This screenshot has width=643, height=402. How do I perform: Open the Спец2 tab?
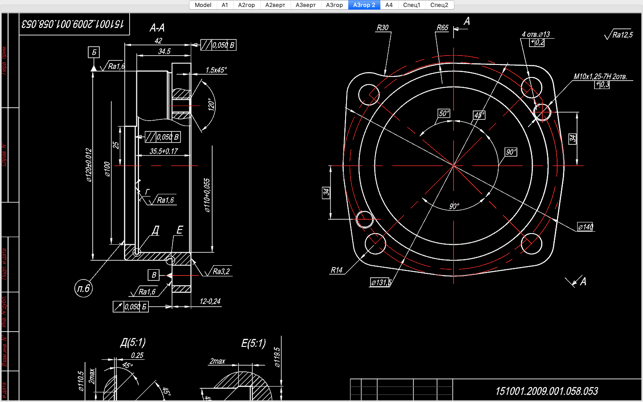[439, 5]
